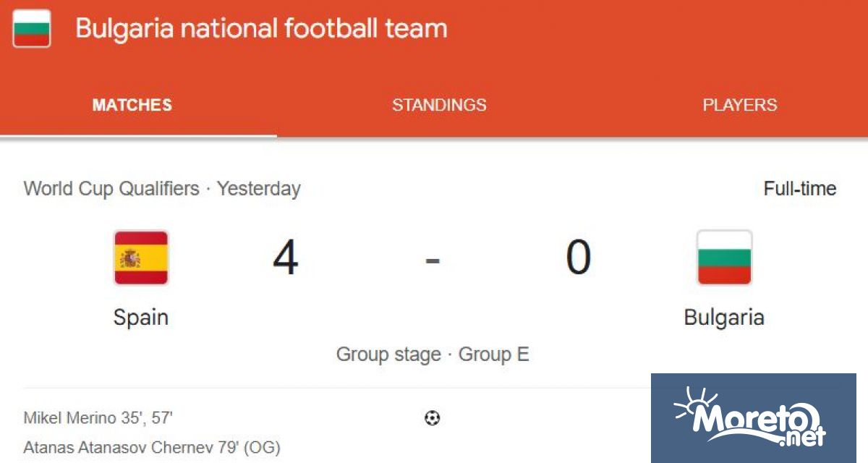Screen dimensions: 868x463
Task: Open the 'Bulgaria national football team' title
Action: [x=261, y=29]
